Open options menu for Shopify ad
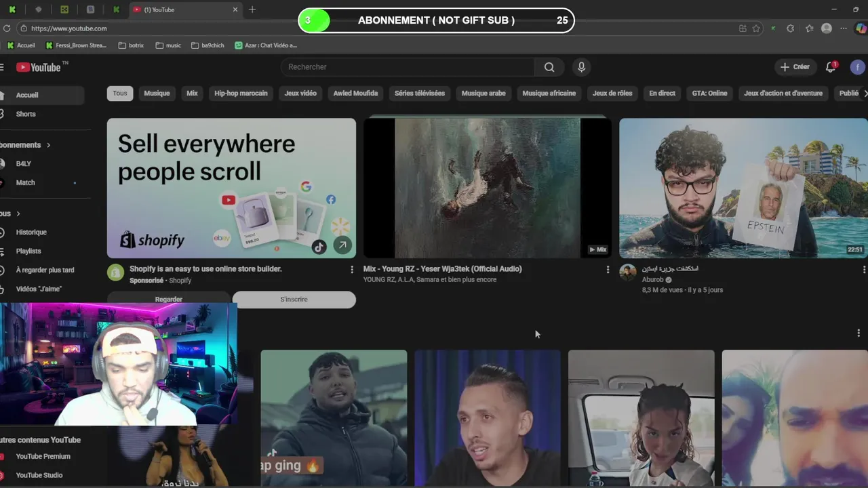This screenshot has width=868, height=488. [x=351, y=269]
